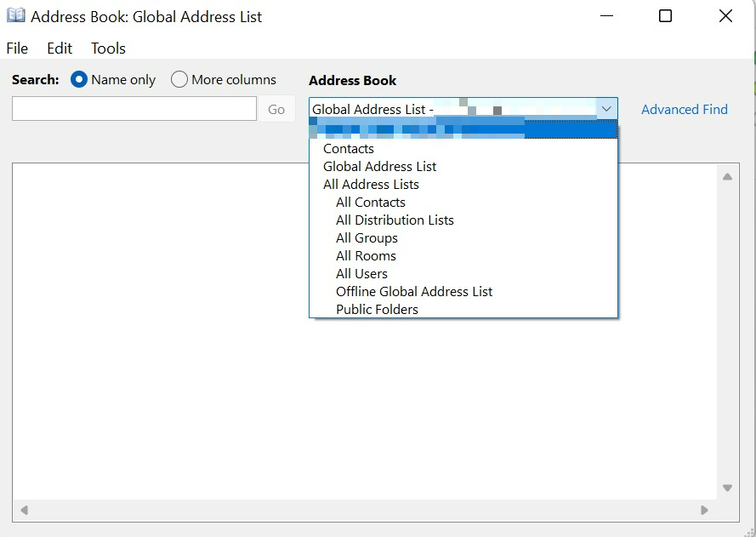Screen dimensions: 756x537
Task: Pick All Contacts from the list
Action: pos(371,203)
